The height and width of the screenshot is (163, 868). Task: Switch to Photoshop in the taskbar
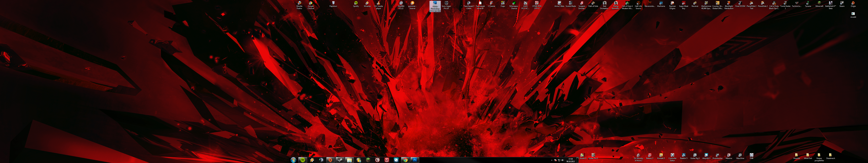415,160
